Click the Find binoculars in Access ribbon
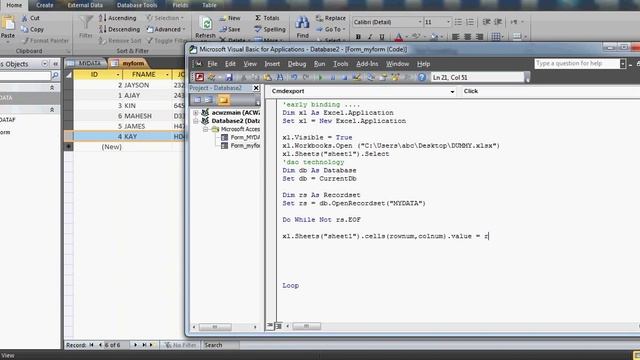This screenshot has height=360, width=640. [x=302, y=23]
